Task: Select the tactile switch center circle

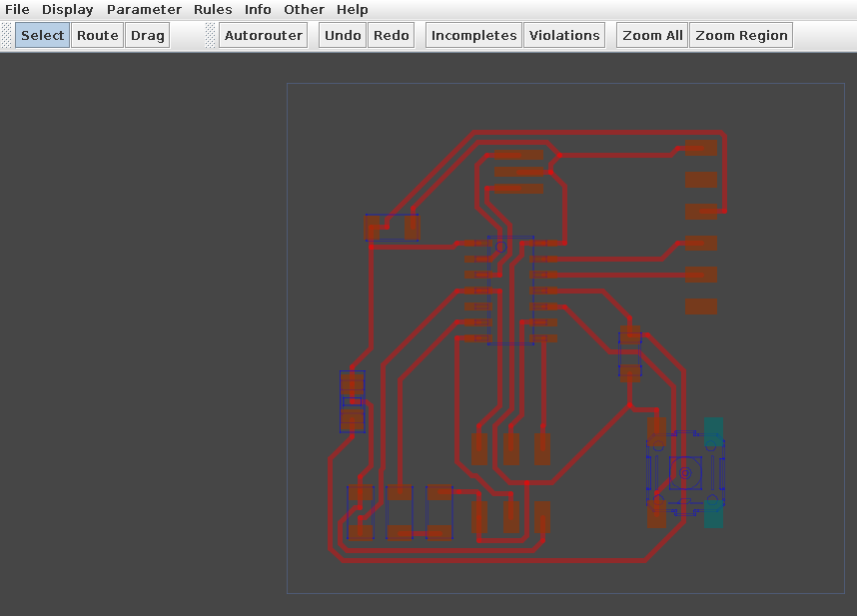Action: pyautogui.click(x=685, y=473)
